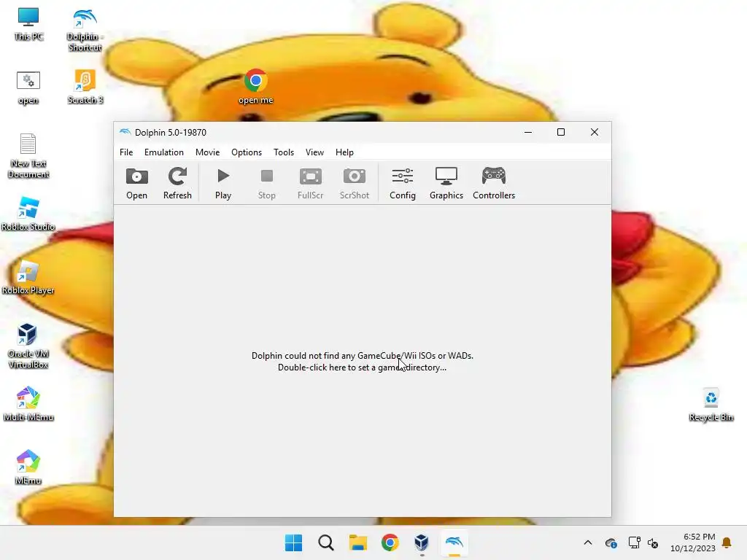747x560 pixels.
Task: Select the Roblox Player desktop icon
Action: (28, 278)
